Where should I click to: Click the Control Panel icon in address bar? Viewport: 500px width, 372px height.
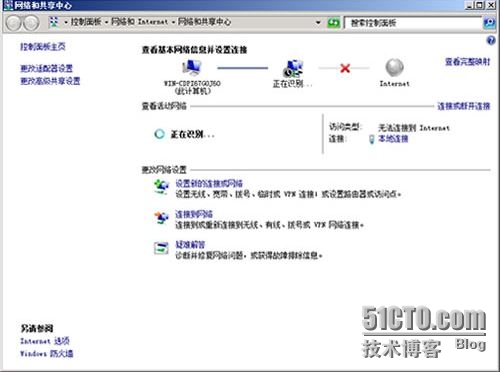coord(53,22)
